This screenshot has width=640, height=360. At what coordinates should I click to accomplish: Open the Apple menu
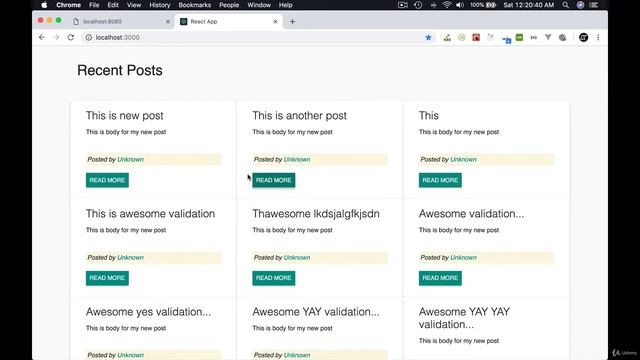tap(44, 5)
